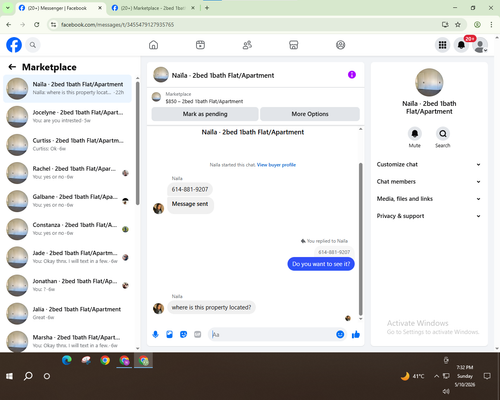Click the back arrow beside Marketplace
This screenshot has width=500, height=400.
pos(12,67)
